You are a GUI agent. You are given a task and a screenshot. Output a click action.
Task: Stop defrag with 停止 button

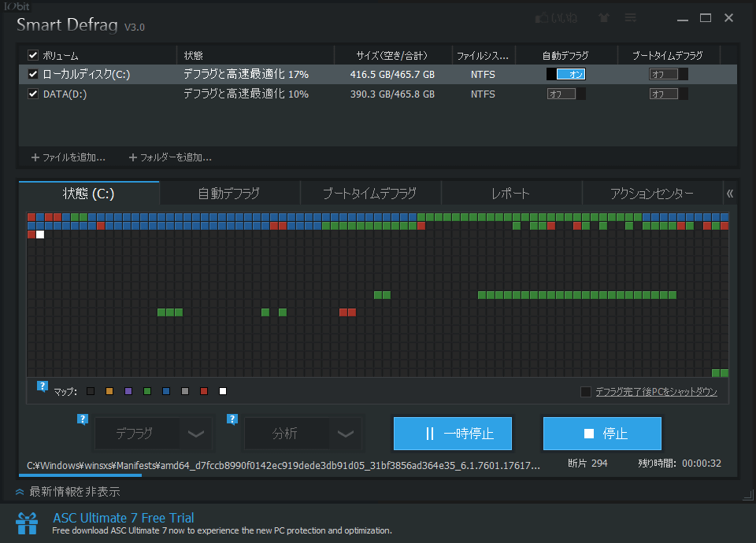[x=602, y=434]
